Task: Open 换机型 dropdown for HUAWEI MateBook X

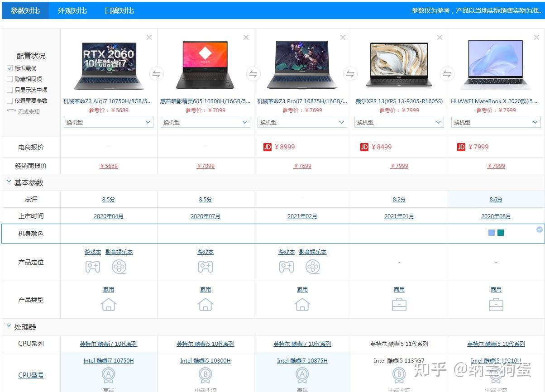Action: click(x=496, y=122)
